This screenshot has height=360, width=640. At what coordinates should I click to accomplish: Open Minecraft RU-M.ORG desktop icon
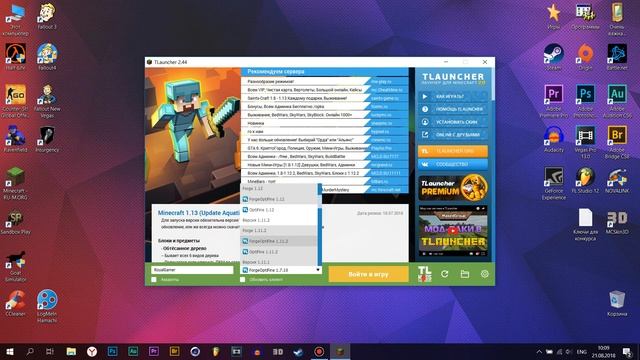16,183
